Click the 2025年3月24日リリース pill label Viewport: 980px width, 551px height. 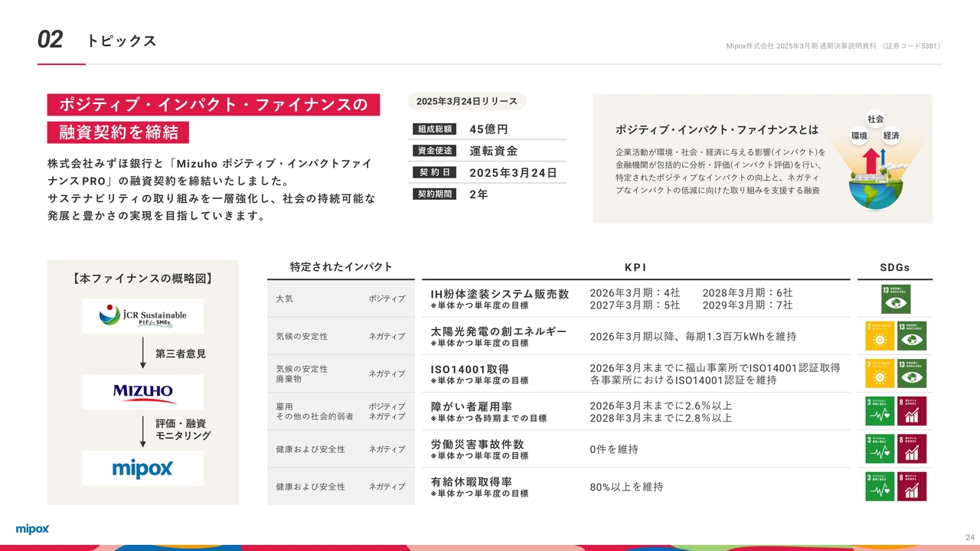point(467,102)
